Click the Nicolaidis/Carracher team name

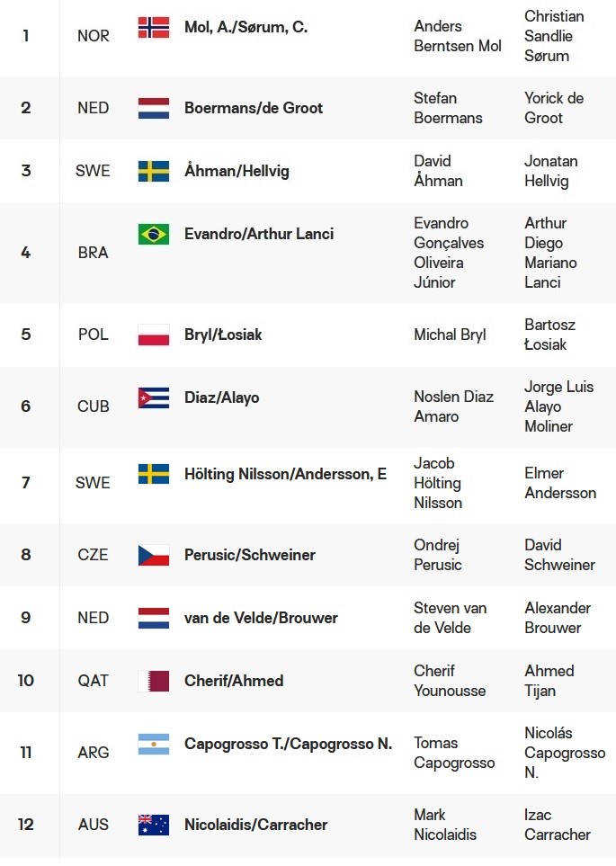[255, 825]
